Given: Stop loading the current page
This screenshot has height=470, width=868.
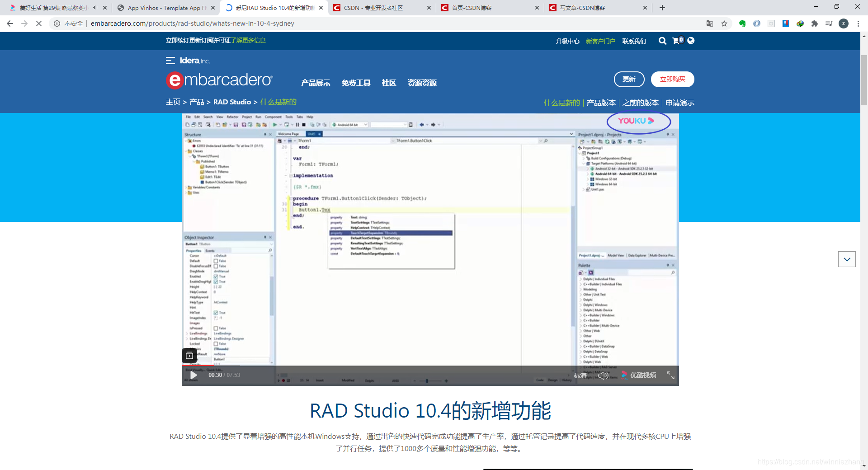Looking at the screenshot, I should coord(39,23).
